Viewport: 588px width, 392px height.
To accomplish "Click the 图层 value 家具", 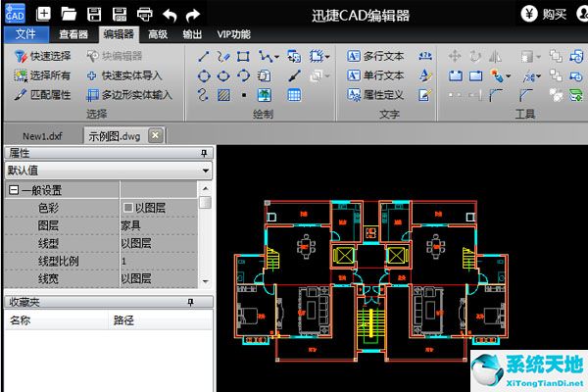I will pyautogui.click(x=159, y=225).
